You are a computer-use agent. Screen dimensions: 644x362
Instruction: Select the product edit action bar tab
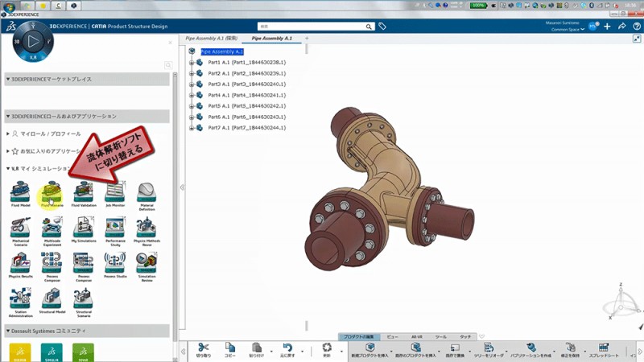(358, 336)
